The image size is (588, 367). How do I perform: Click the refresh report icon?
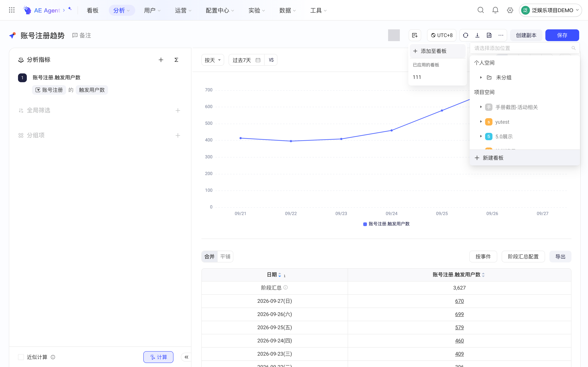466,35
